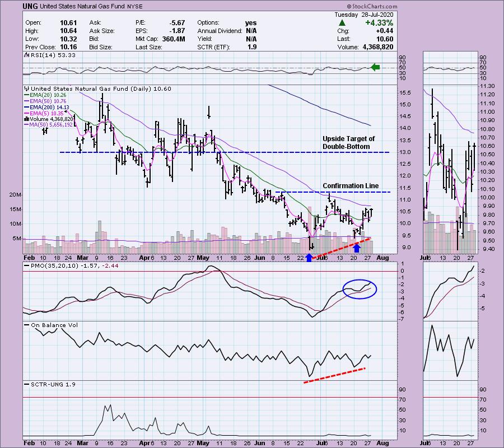This screenshot has width=504, height=448.
Task: Click the Upside Target of Double-Bottom label
Action: (348, 143)
